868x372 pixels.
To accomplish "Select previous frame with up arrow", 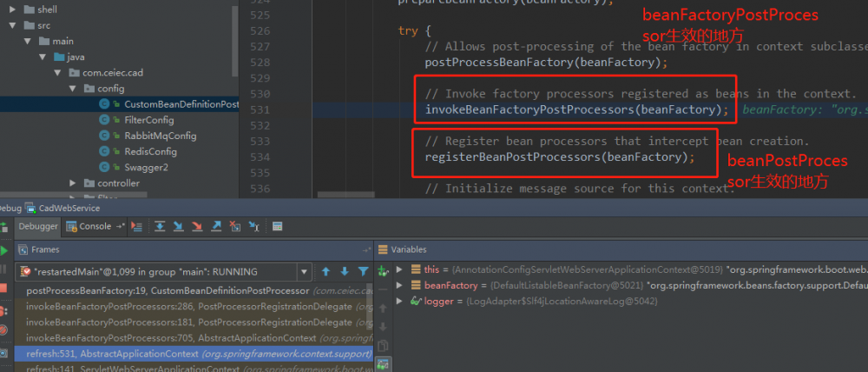I will coord(326,272).
